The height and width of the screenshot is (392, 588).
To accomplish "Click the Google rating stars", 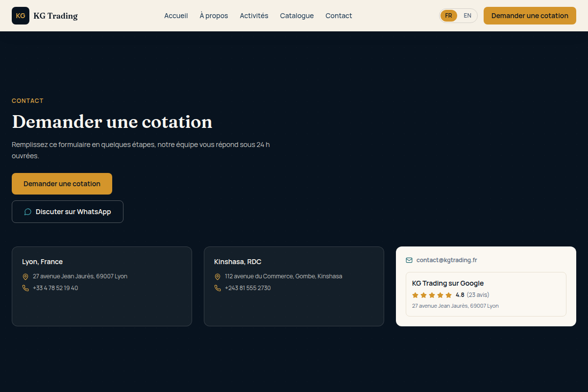I will coord(432,295).
